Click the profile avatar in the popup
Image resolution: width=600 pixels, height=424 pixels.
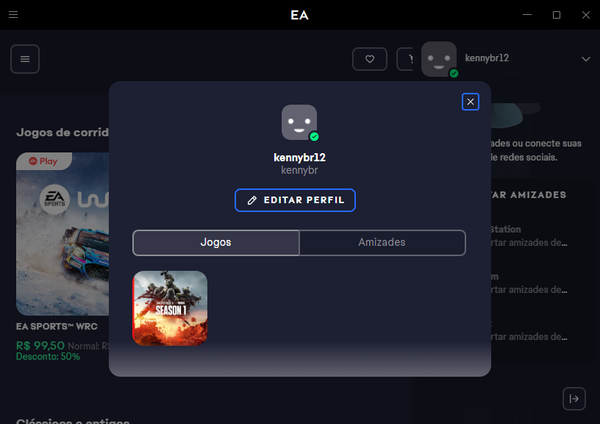[x=299, y=122]
